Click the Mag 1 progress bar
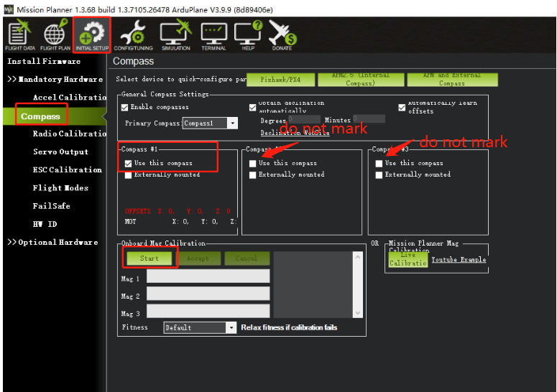 (x=208, y=276)
